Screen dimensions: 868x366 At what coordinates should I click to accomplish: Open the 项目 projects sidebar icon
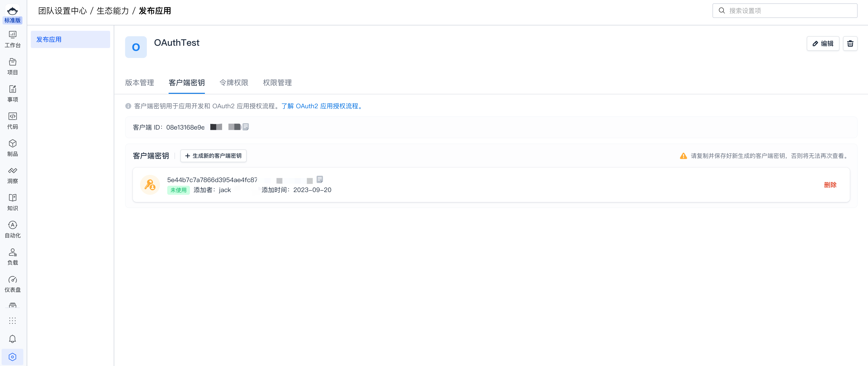point(12,66)
